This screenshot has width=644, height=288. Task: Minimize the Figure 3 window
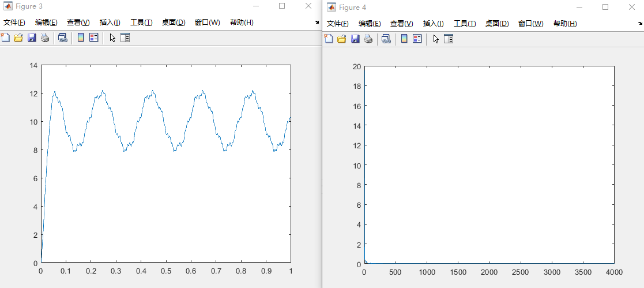point(256,6)
